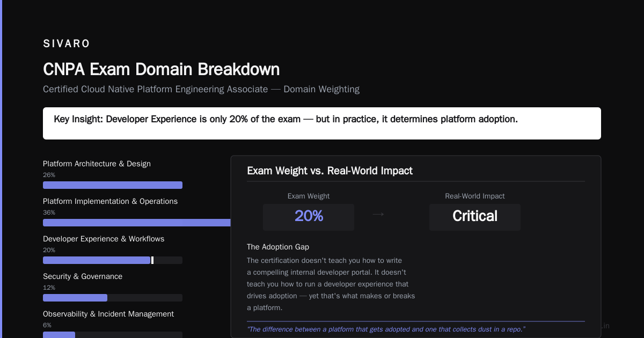Click the 20% exam weight value box
This screenshot has width=644, height=338.
tap(309, 217)
